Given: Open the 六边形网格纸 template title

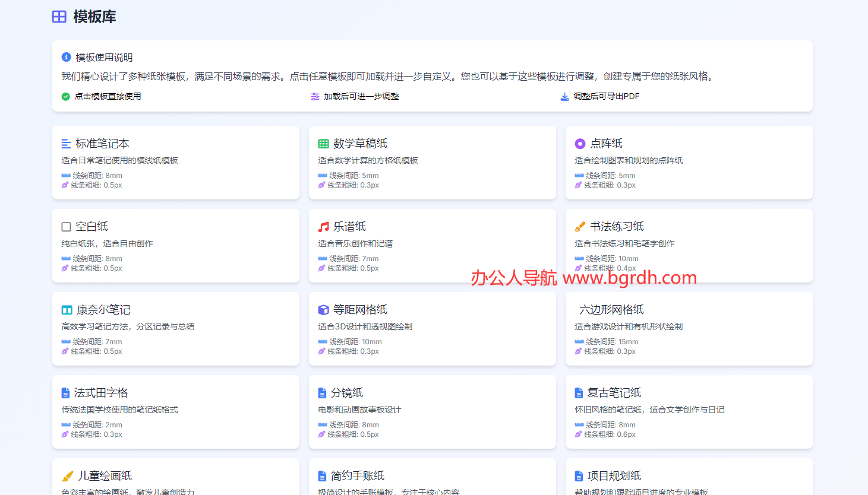Looking at the screenshot, I should click(611, 310).
